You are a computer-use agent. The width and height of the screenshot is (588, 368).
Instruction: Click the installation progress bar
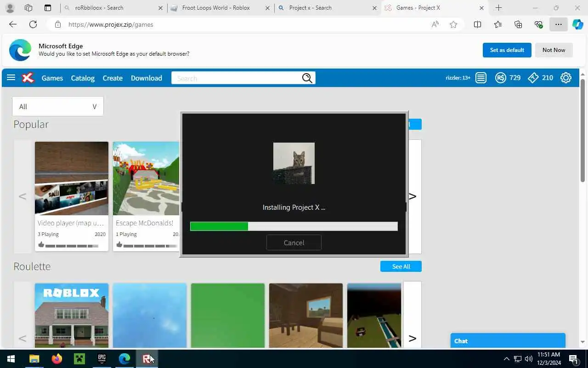294,226
